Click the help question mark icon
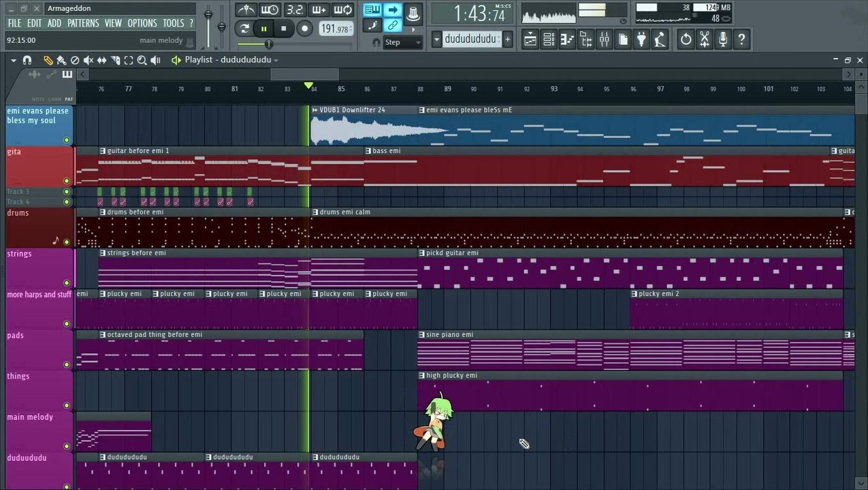This screenshot has height=490, width=868. pyautogui.click(x=741, y=39)
